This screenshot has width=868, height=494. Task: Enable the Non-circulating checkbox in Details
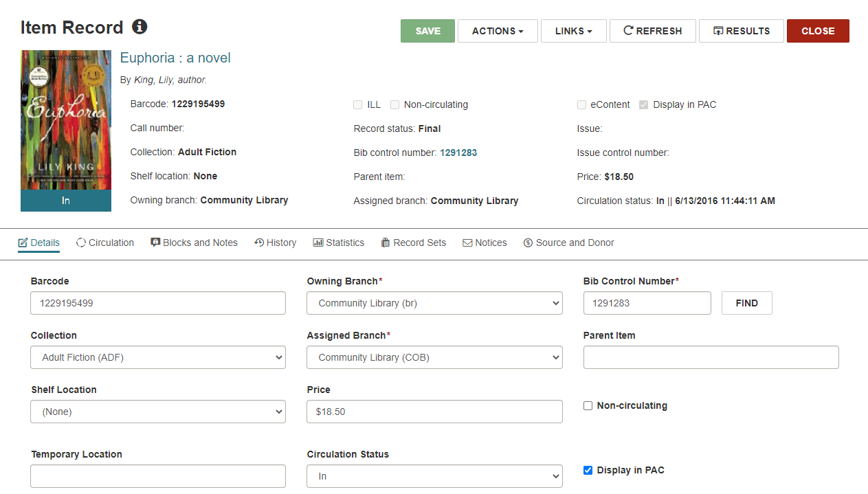pos(588,406)
